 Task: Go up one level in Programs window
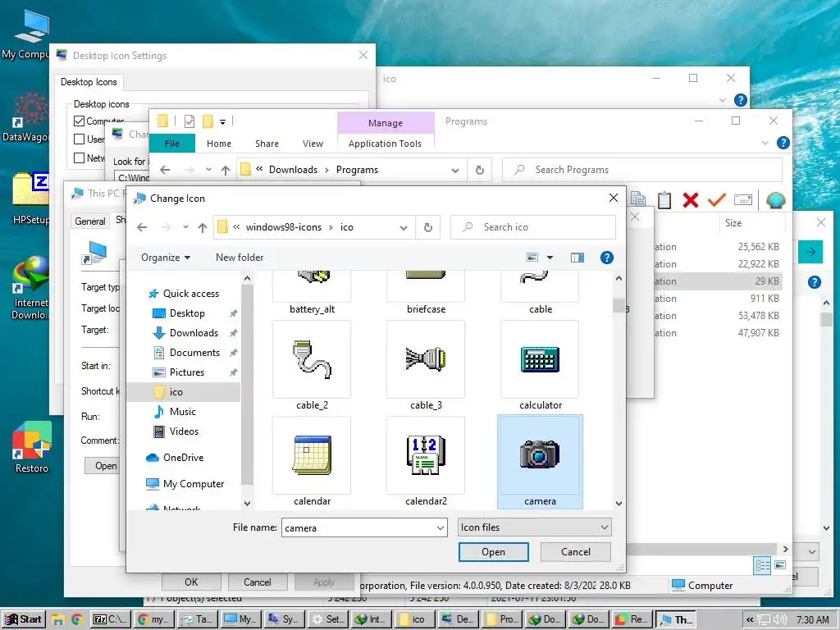[225, 171]
